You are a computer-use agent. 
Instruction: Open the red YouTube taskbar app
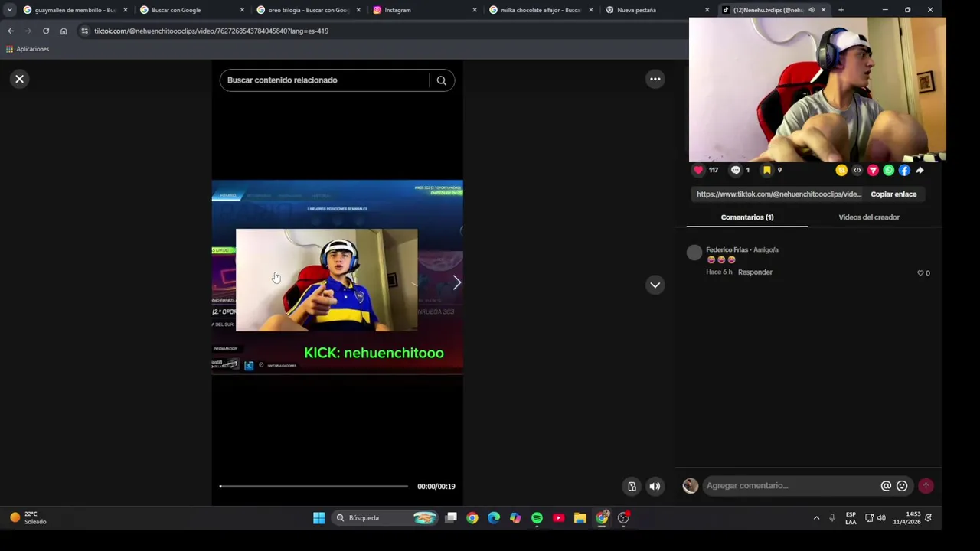point(558,518)
